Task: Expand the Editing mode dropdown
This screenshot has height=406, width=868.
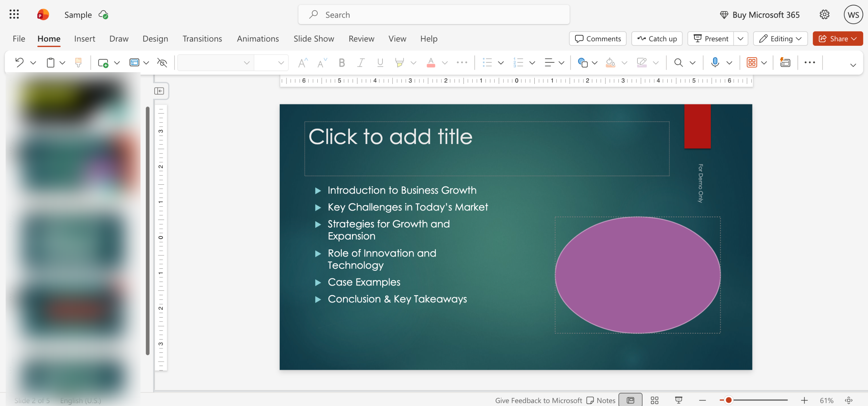Action: (780, 39)
